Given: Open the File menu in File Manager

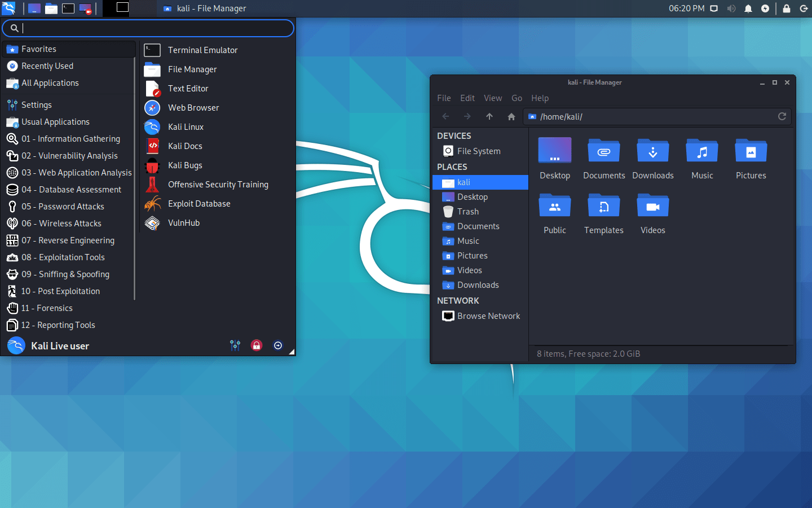Looking at the screenshot, I should (x=444, y=98).
